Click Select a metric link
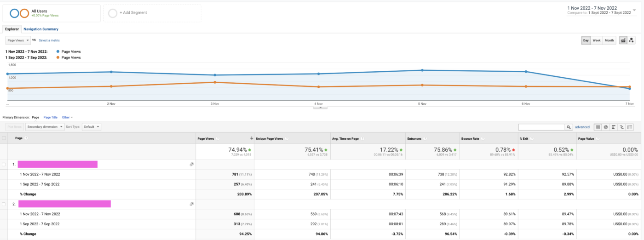 click(50, 40)
